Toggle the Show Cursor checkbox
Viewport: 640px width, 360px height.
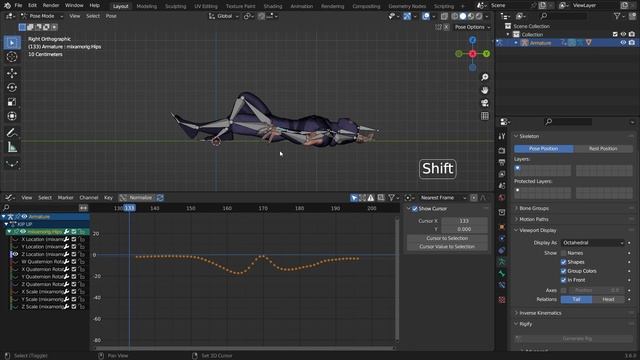coord(415,209)
